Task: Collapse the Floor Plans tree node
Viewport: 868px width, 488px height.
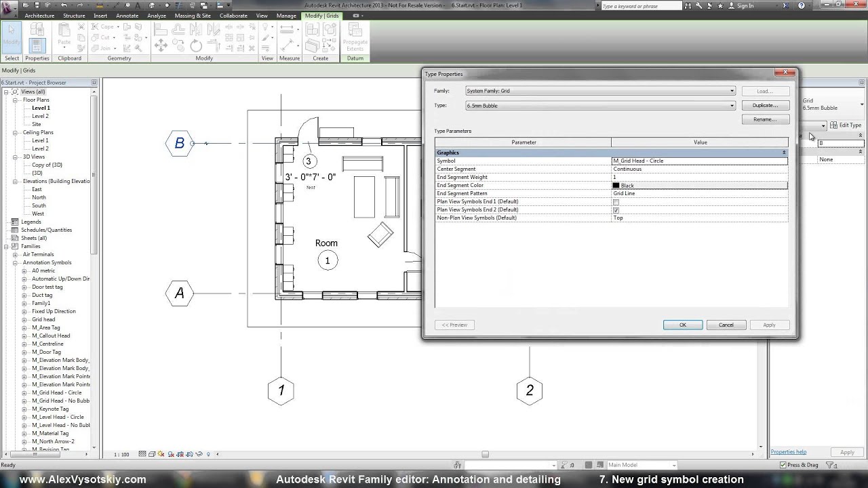Action: click(15, 100)
